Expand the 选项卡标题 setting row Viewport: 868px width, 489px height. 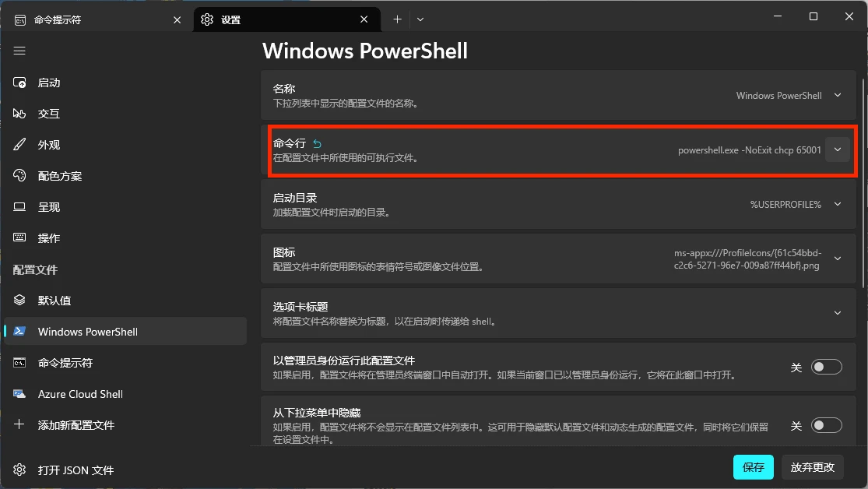pos(558,314)
